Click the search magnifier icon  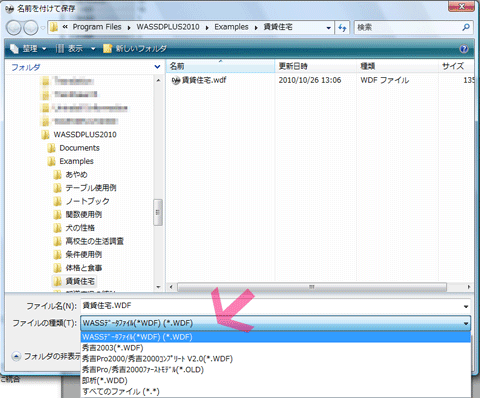(466, 27)
